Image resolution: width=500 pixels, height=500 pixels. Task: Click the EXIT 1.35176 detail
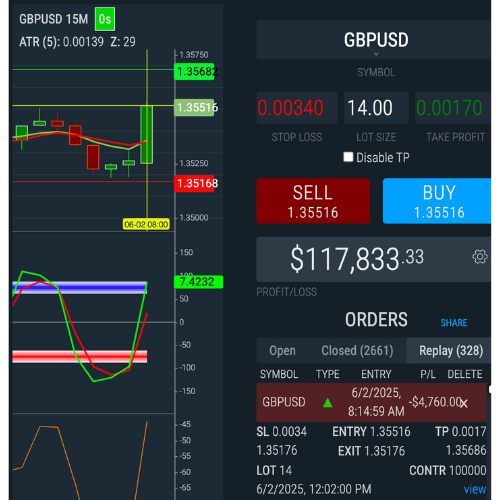tap(371, 451)
